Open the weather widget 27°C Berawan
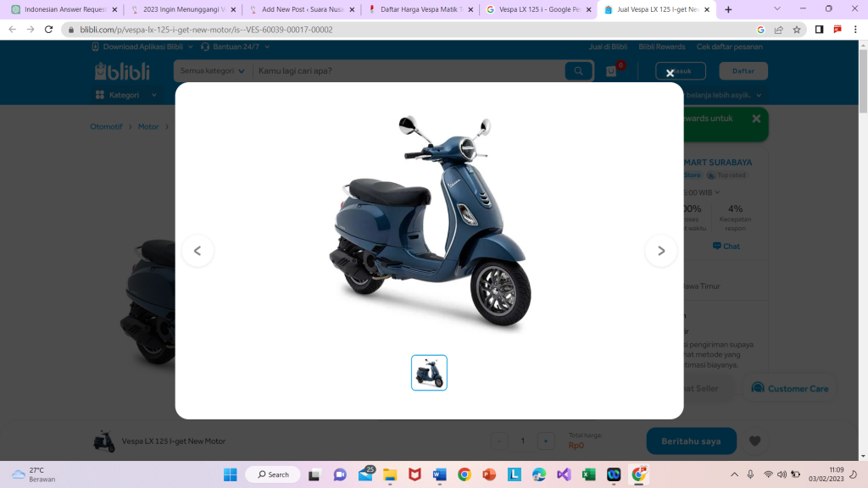The image size is (868, 488). [x=34, y=474]
